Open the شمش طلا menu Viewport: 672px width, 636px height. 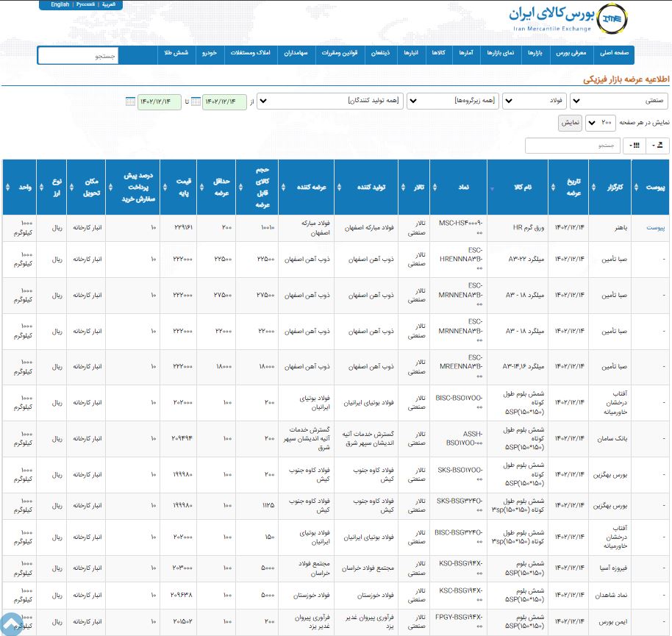[x=176, y=53]
